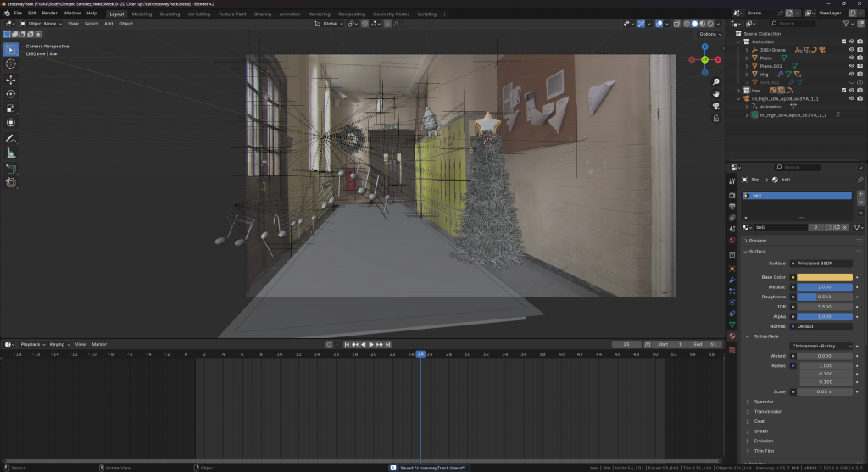
Task: Disable rendering for the ring object
Action: click(x=860, y=75)
